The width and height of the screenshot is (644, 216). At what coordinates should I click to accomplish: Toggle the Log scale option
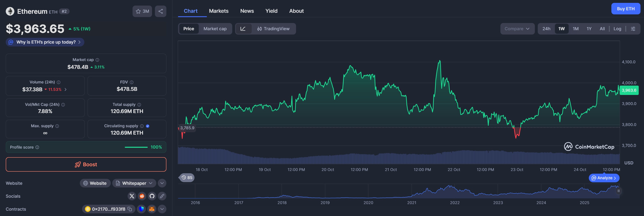[617, 29]
